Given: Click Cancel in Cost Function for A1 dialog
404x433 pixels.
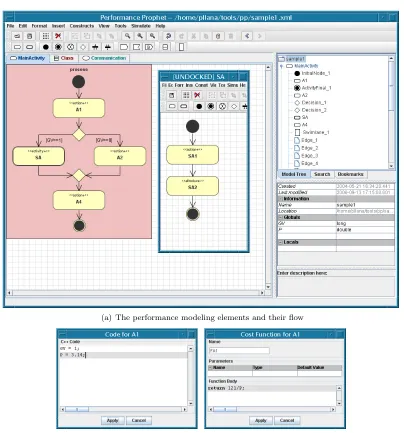Looking at the screenshot, I should [287, 420].
